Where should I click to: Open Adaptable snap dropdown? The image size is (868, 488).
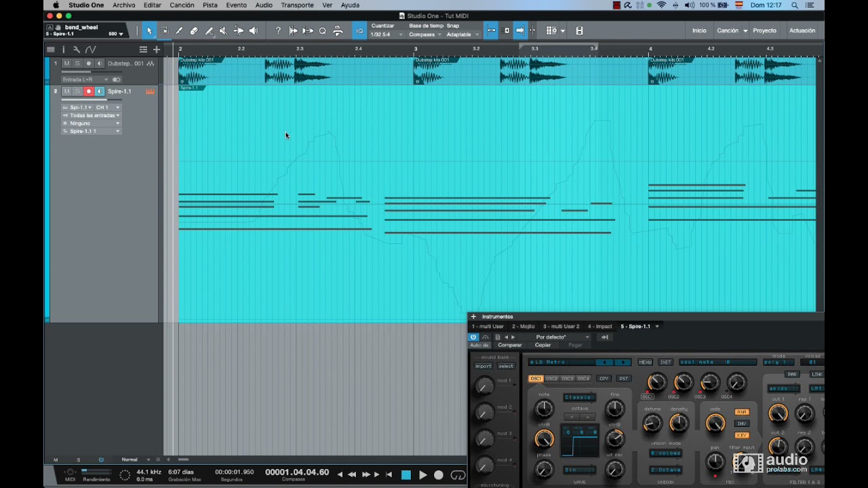[462, 35]
